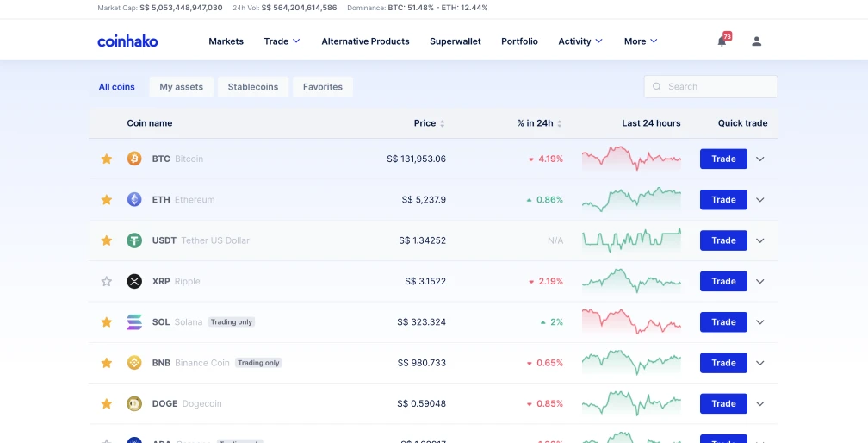Expand the BNB row chevron
The image size is (868, 443).
tap(760, 363)
